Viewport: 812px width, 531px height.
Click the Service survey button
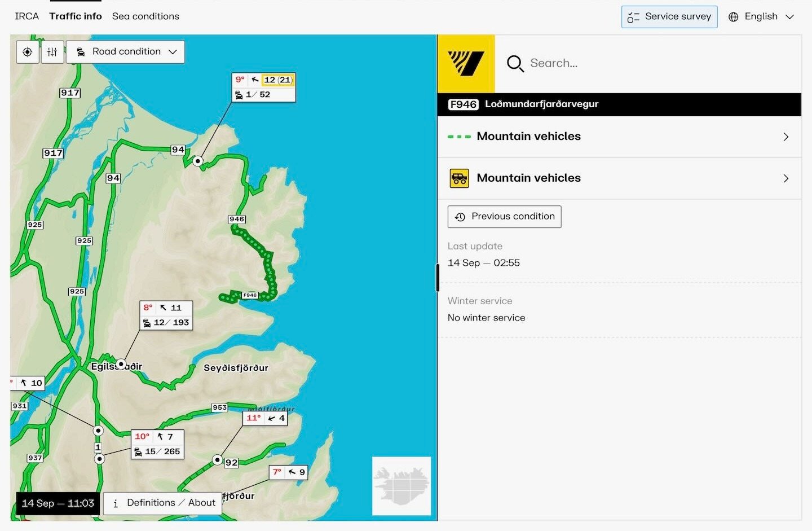(x=669, y=17)
